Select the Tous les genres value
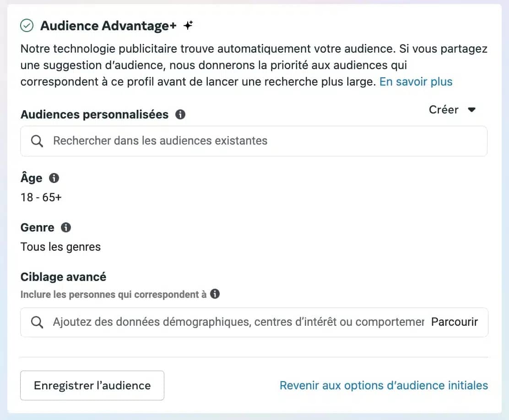 60,247
